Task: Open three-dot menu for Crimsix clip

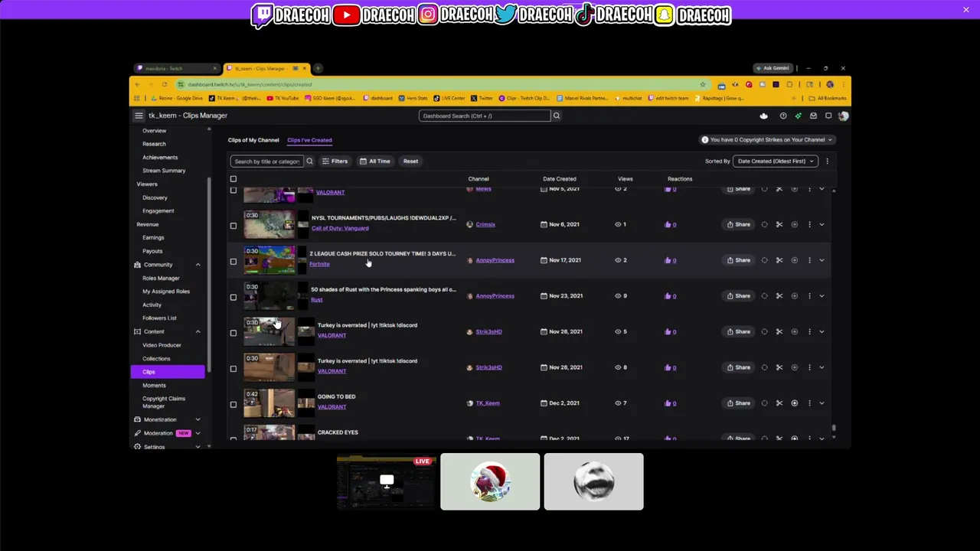Action: [809, 224]
